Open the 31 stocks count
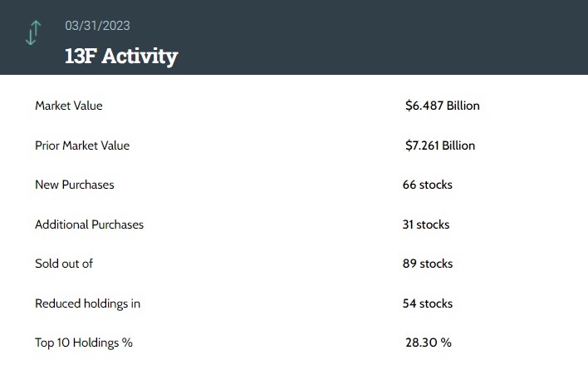The height and width of the screenshot is (365, 588). pos(426,224)
